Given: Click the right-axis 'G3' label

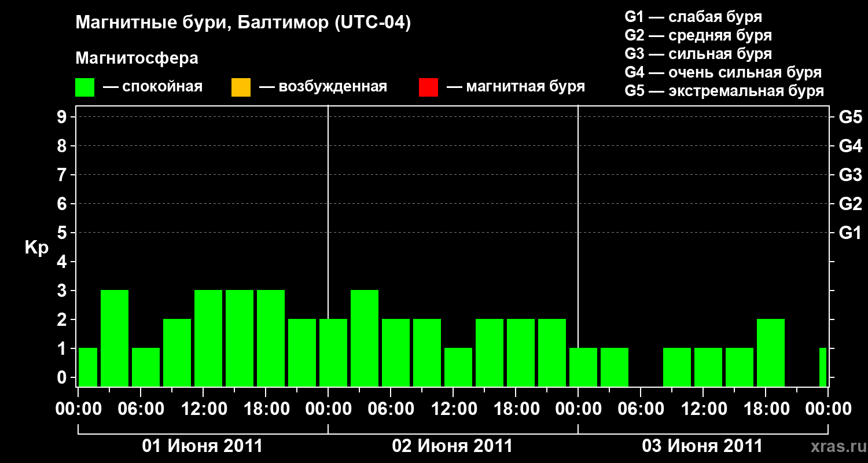Looking at the screenshot, I should click(x=851, y=175).
